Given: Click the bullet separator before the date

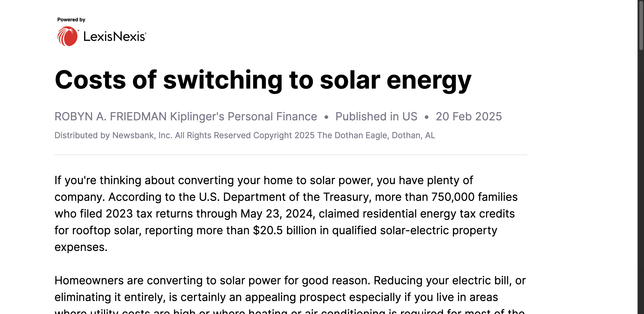Looking at the screenshot, I should (426, 117).
